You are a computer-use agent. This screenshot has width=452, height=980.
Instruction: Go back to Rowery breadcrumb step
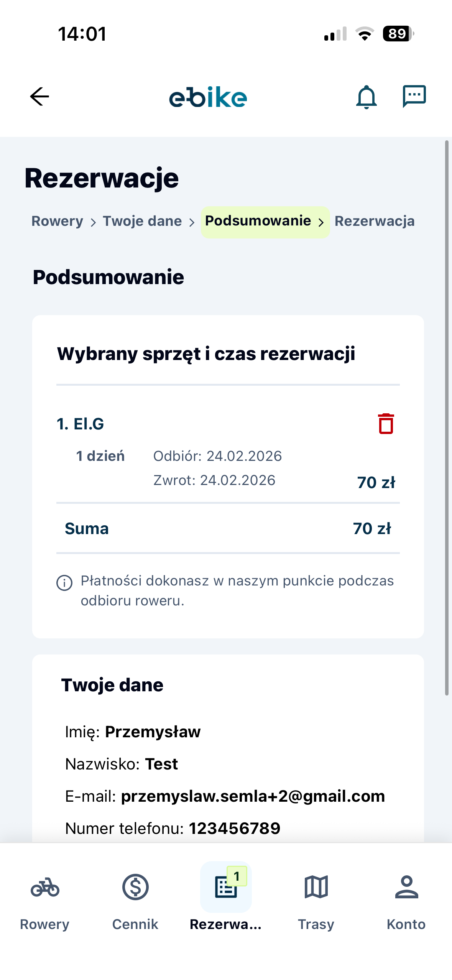click(58, 221)
